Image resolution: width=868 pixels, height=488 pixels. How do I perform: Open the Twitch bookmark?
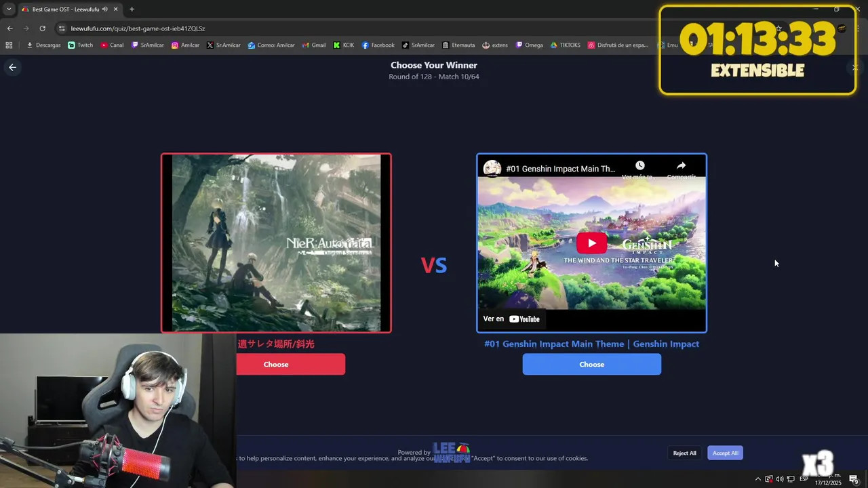coord(80,45)
